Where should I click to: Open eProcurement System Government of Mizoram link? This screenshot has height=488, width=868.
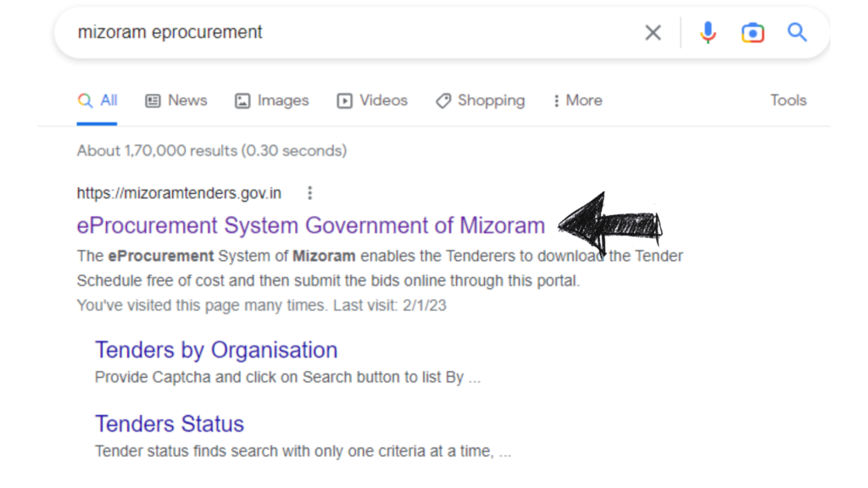tap(310, 226)
